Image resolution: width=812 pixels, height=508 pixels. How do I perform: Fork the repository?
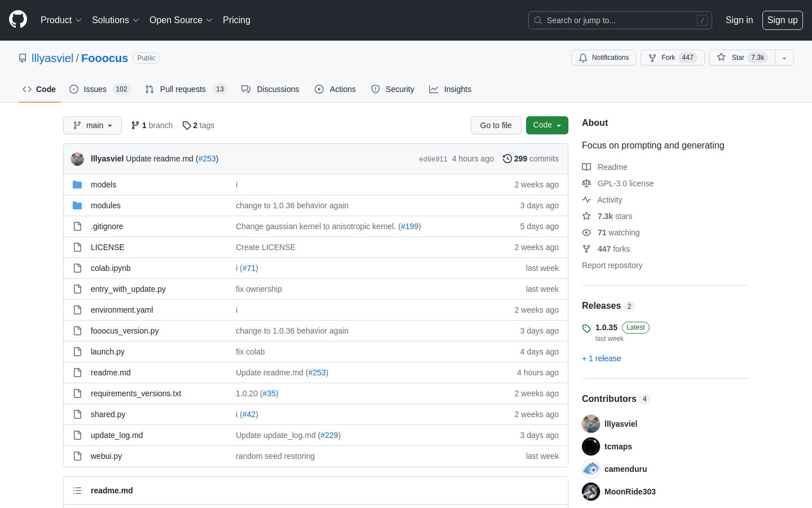672,58
